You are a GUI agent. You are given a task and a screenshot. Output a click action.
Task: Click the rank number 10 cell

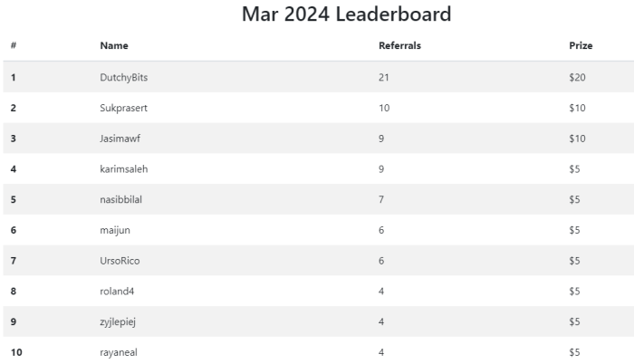tap(16, 352)
